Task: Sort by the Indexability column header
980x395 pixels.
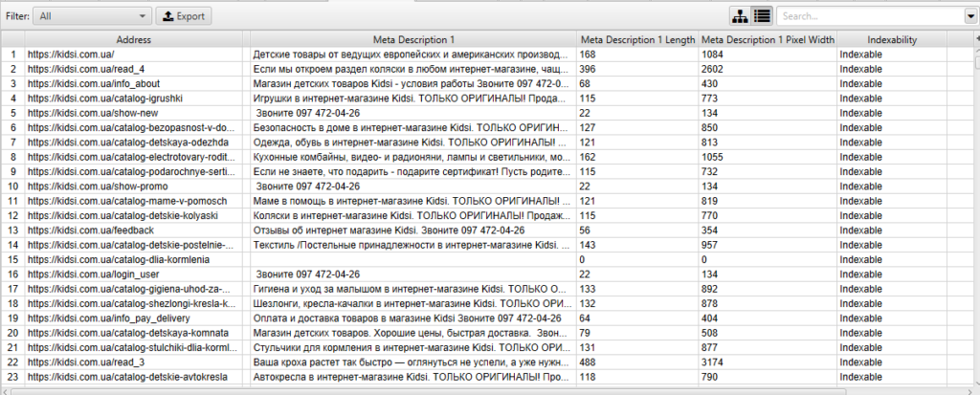Action: click(892, 40)
